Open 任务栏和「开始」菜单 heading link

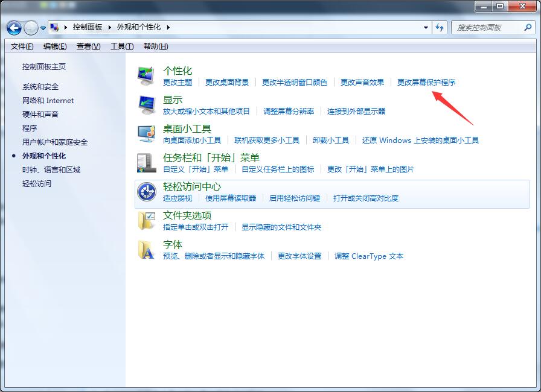[x=211, y=158]
